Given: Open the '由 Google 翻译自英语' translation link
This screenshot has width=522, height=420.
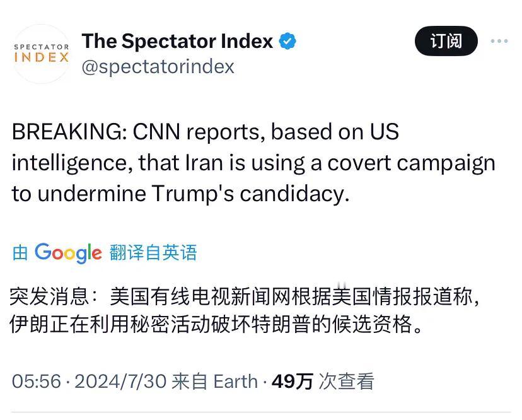Looking at the screenshot, I should 104,253.
